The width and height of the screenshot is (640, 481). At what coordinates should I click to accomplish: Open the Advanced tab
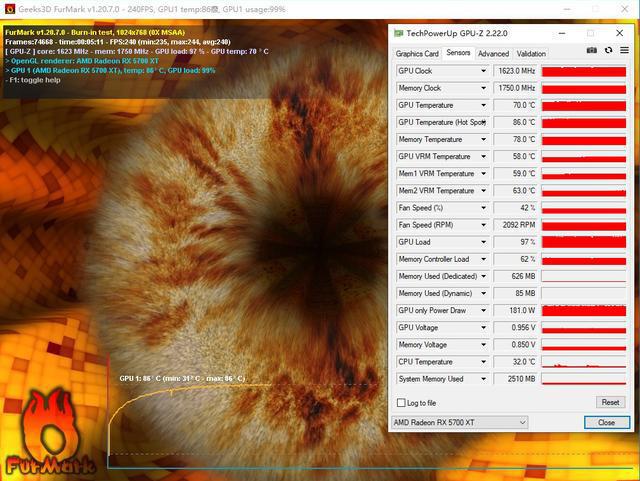pos(493,54)
